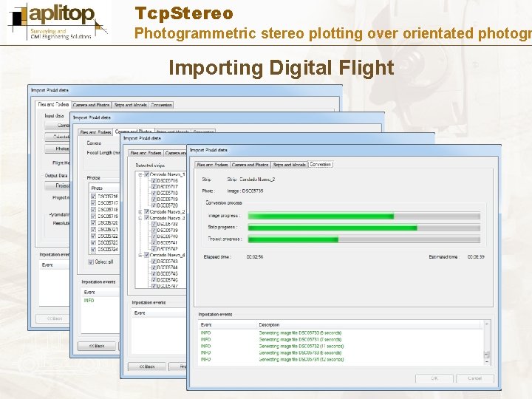This screenshot has width=532, height=399.
Task: Click the Project button under Output Data
Action: pyautogui.click(x=58, y=185)
